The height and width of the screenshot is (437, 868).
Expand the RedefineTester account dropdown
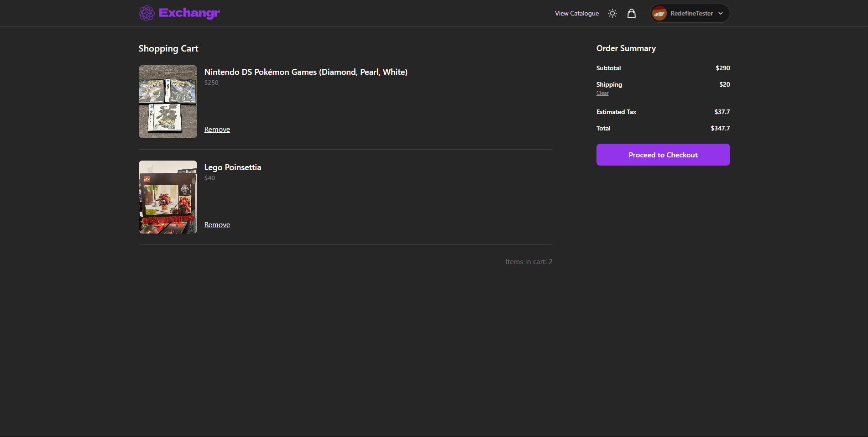(x=720, y=13)
